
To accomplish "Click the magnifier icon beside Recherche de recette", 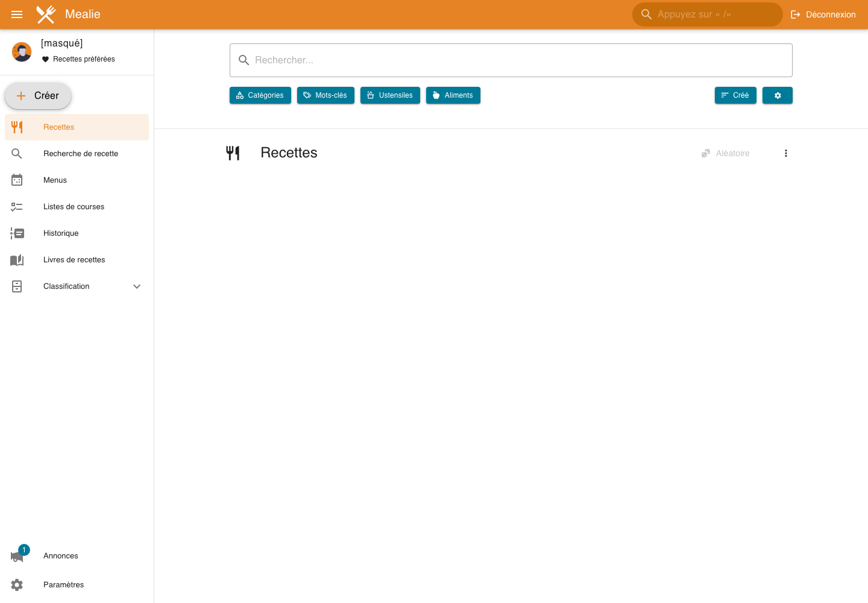I will 17,154.
